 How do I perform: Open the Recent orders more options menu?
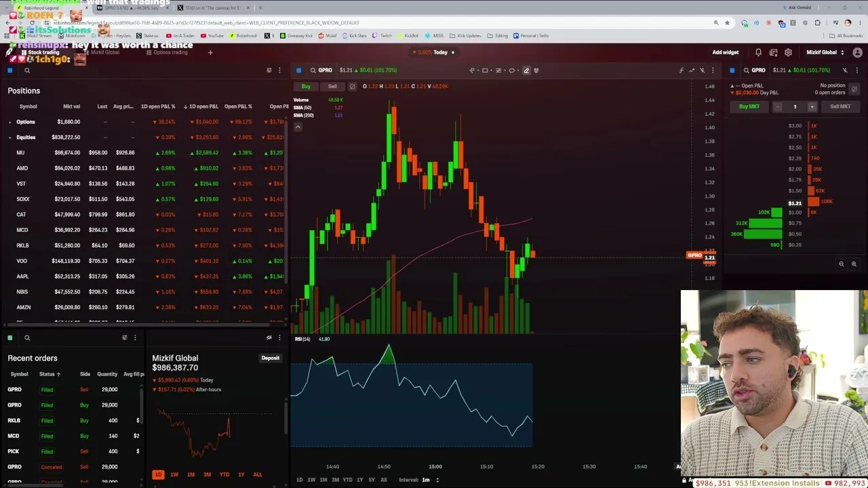[134, 338]
